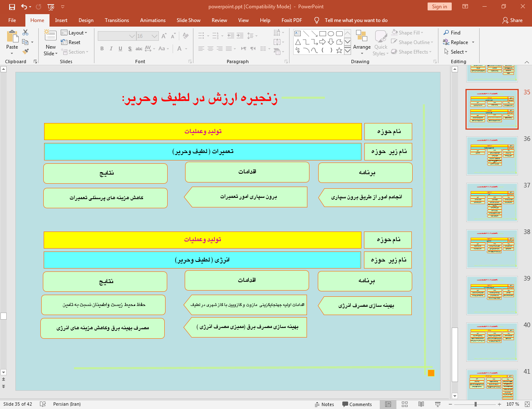Viewport: 532px width, 409px height.
Task: Click Reset slide button
Action: [x=71, y=42]
